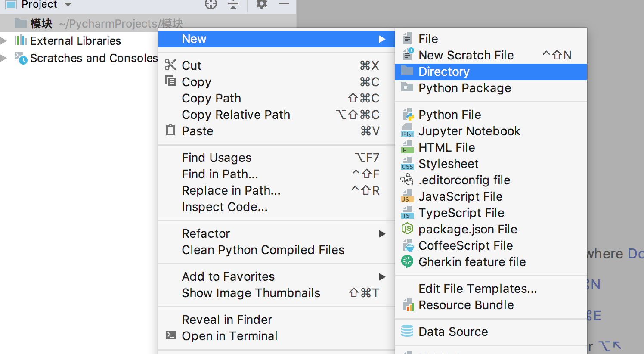The image size is (644, 354).
Task: Click the Python File icon in submenu
Action: click(x=407, y=115)
